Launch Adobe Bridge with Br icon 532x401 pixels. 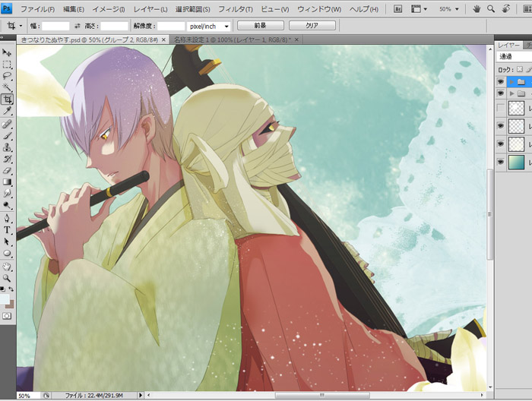(x=398, y=9)
